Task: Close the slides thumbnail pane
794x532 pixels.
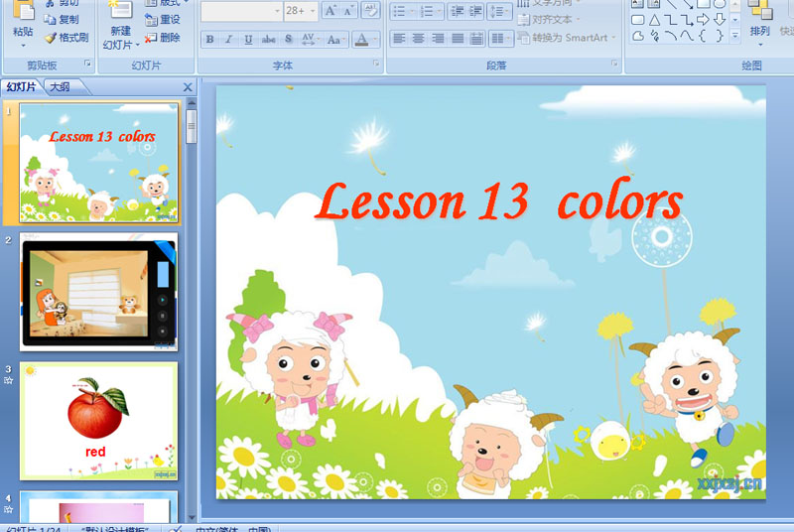Action: click(188, 87)
